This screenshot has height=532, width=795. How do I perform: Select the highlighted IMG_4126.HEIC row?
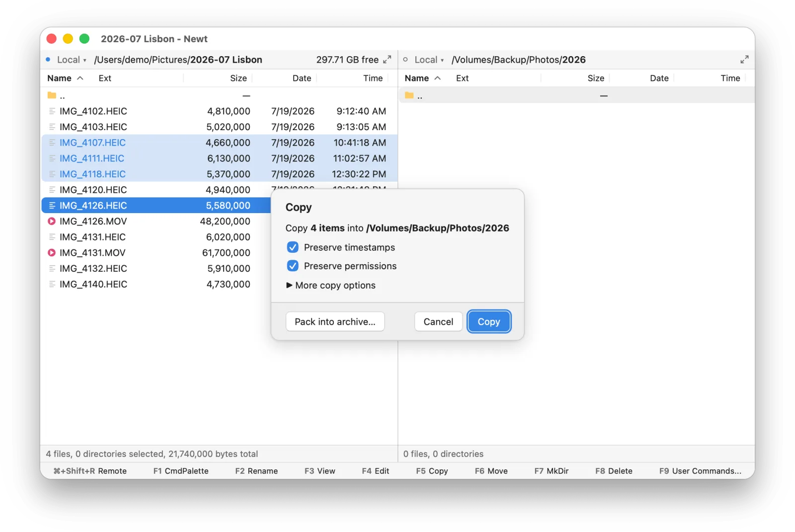point(156,206)
